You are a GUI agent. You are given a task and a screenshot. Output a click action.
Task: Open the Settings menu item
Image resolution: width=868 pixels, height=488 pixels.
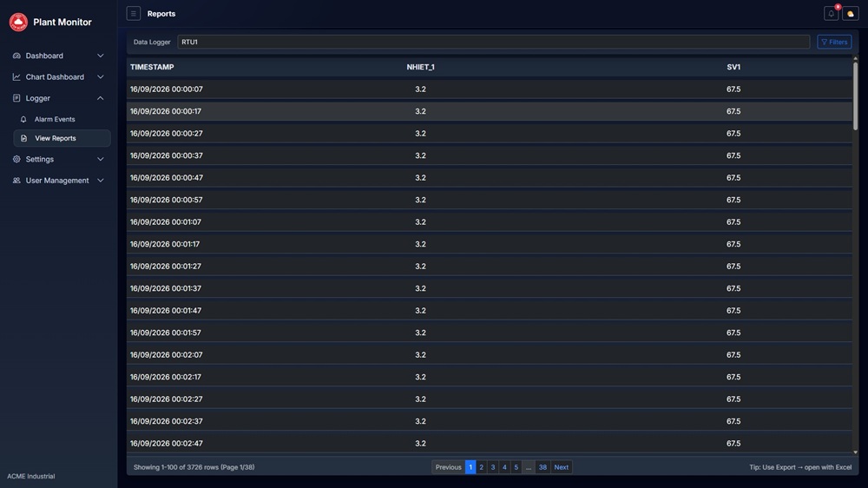point(58,159)
